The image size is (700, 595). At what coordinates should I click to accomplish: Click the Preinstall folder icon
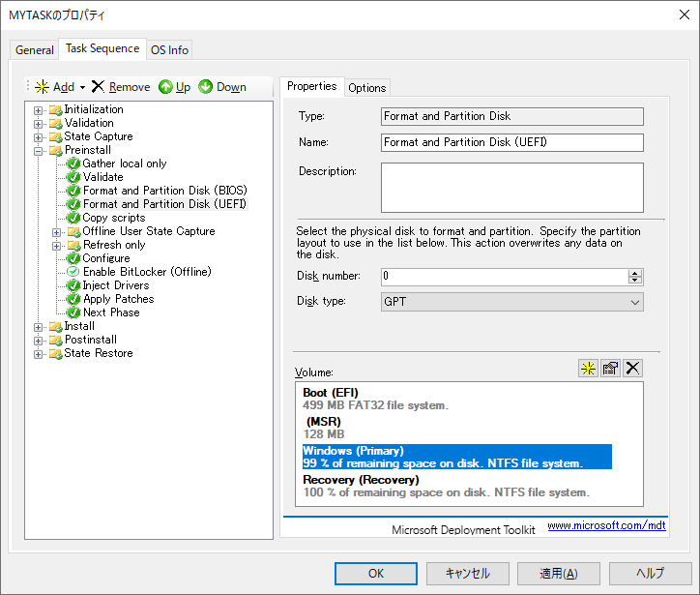point(56,151)
